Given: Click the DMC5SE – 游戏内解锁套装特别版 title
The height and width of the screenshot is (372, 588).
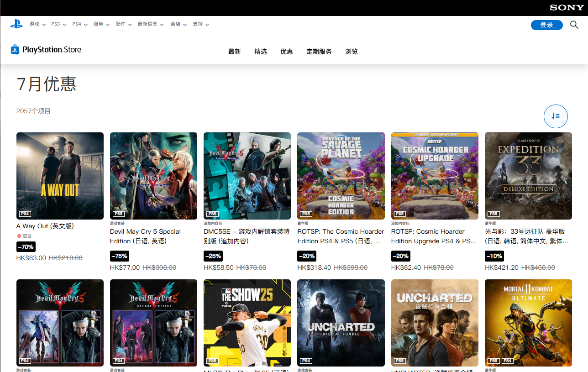Looking at the screenshot, I should (247, 236).
